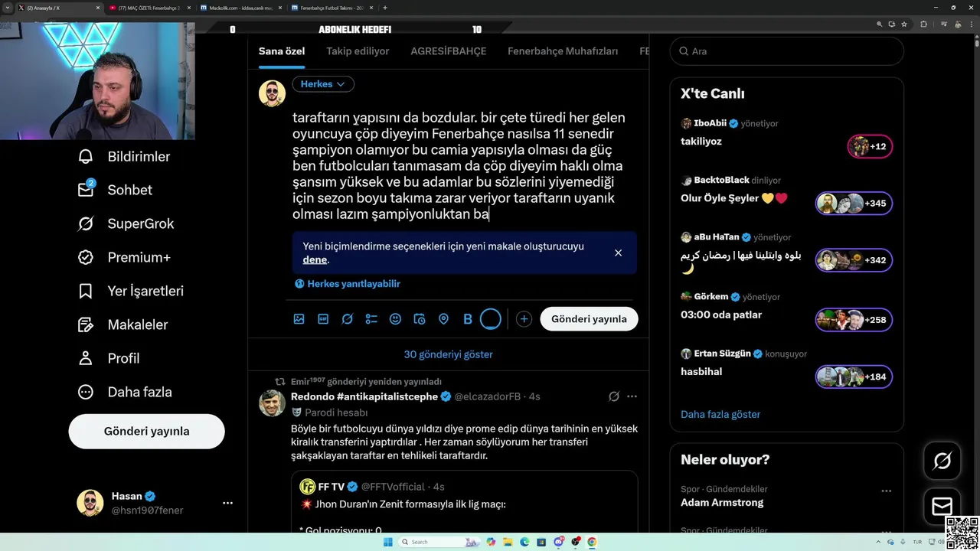The image size is (980, 551).
Task: Change Herkes yanıtlayabilir reply setting
Action: click(348, 284)
